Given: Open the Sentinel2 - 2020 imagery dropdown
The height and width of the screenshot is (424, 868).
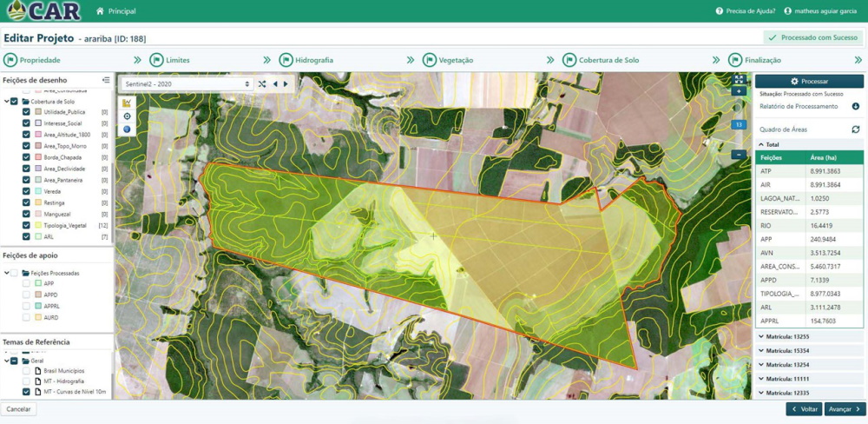Looking at the screenshot, I should click(187, 83).
